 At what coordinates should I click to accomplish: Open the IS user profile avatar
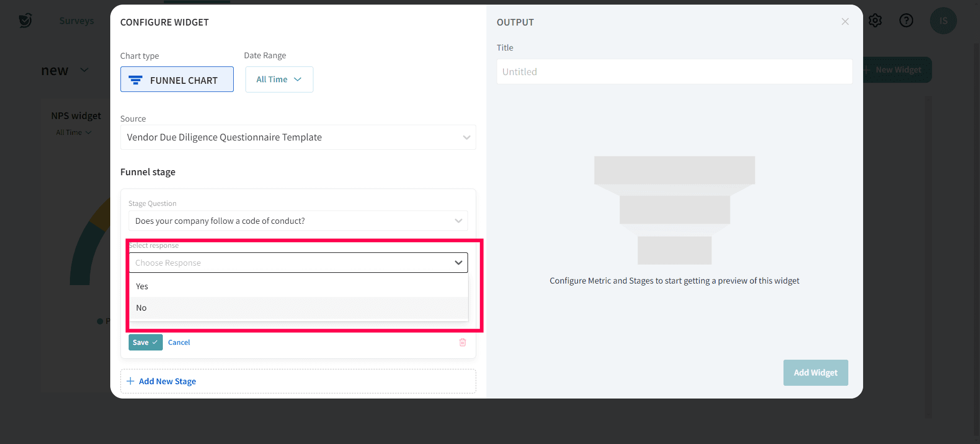[943, 21]
